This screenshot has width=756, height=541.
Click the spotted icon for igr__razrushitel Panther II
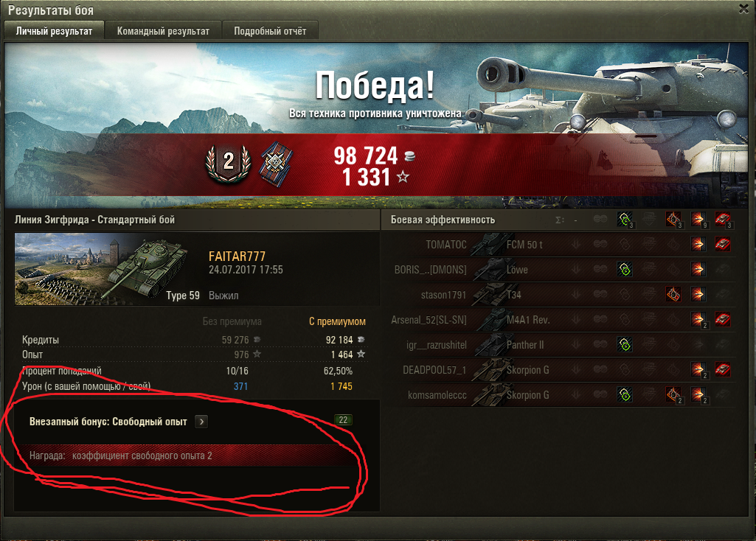625,344
